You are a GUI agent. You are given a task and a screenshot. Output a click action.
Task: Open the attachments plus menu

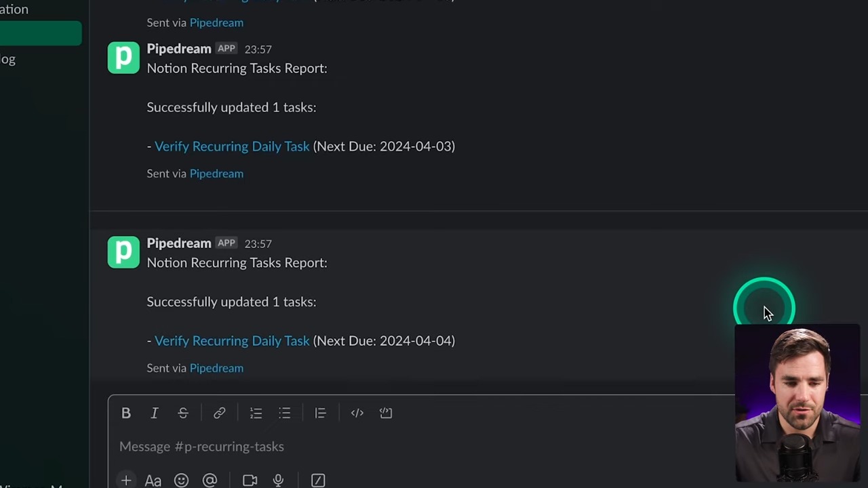[x=126, y=481]
